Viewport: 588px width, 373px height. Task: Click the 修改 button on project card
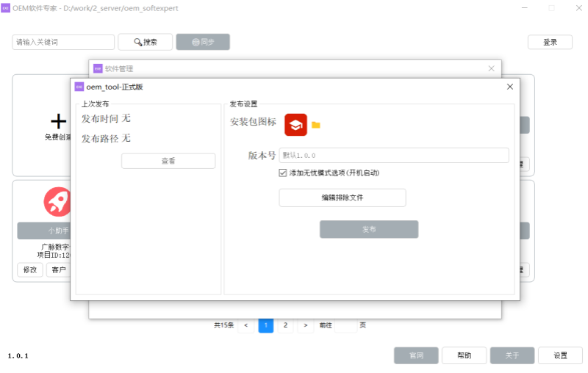30,269
